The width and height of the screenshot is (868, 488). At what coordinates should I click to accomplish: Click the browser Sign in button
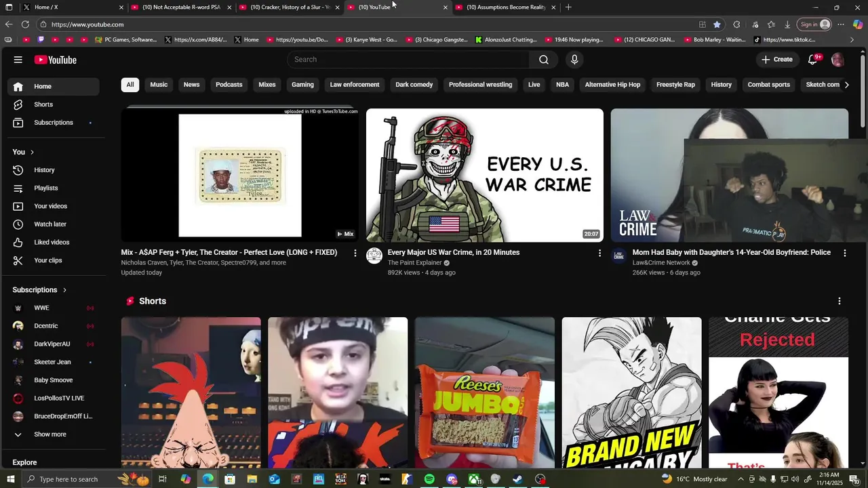pos(814,24)
